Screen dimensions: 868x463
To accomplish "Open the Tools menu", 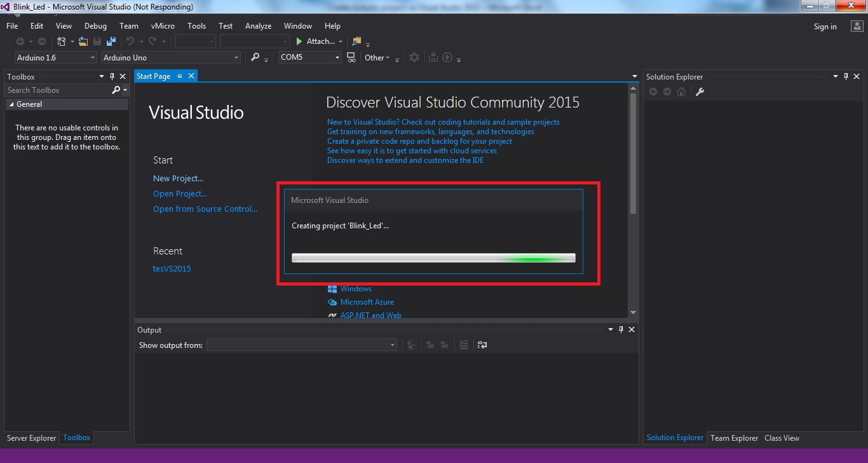I will click(196, 26).
